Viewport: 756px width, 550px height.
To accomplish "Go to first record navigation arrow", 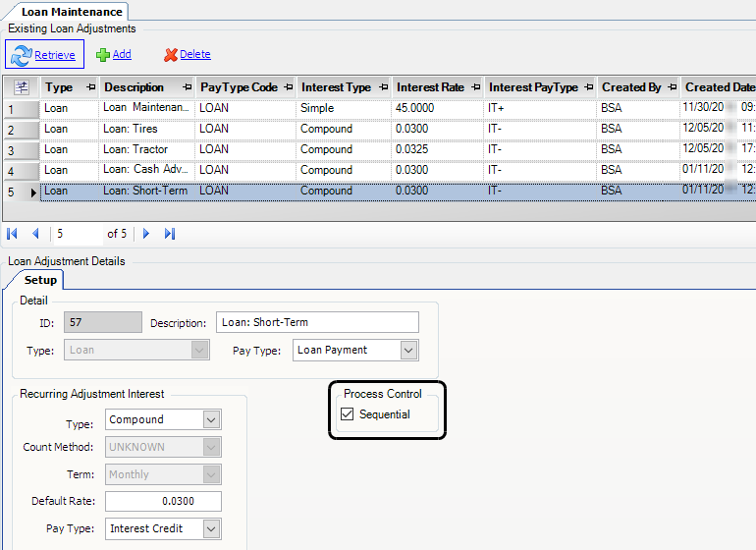I will [x=13, y=234].
